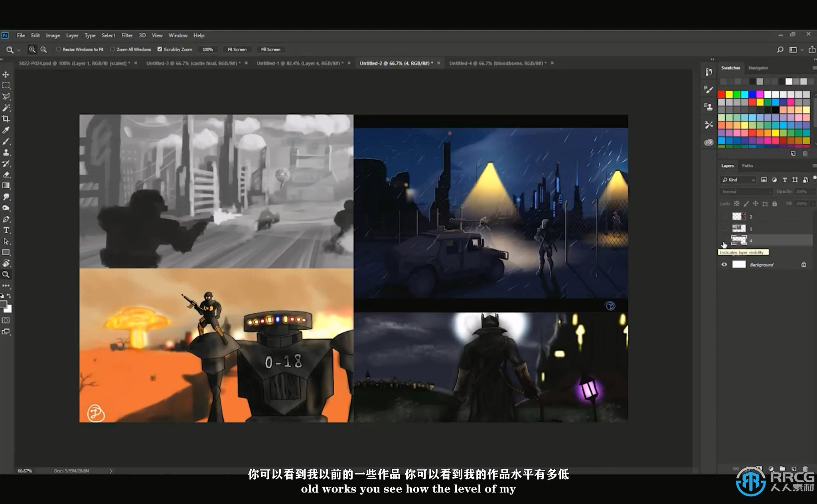This screenshot has height=504, width=817.
Task: Open the Creative Cloud Libraries panel icon
Action: click(708, 142)
